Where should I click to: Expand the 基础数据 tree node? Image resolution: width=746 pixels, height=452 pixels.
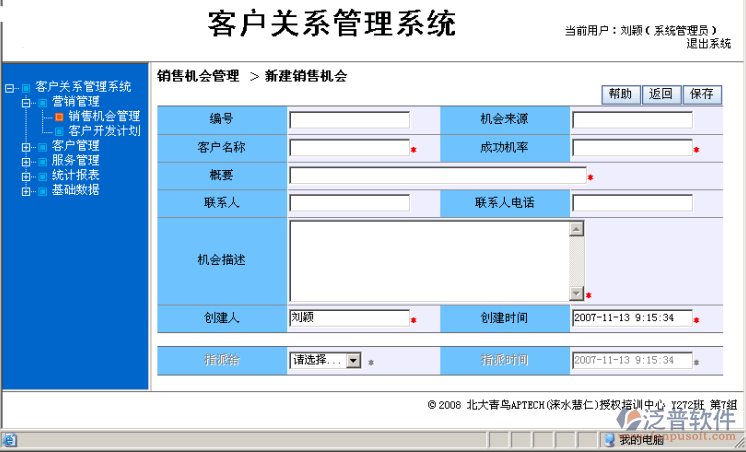(26, 190)
